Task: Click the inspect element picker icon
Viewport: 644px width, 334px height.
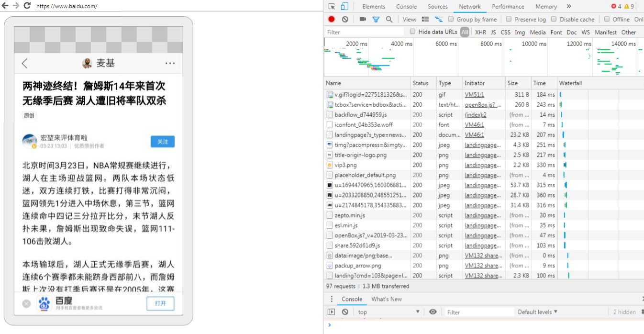Action: [x=332, y=7]
